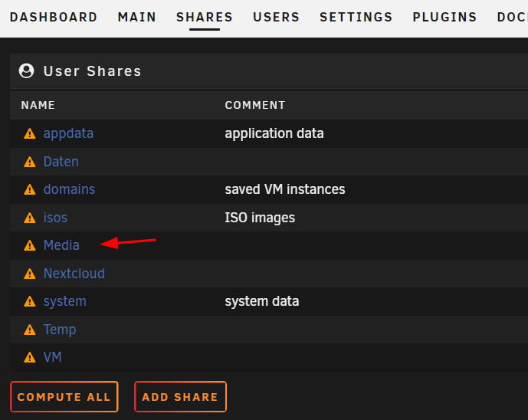Click the User Shares heading
The image size is (528, 420).
92,71
